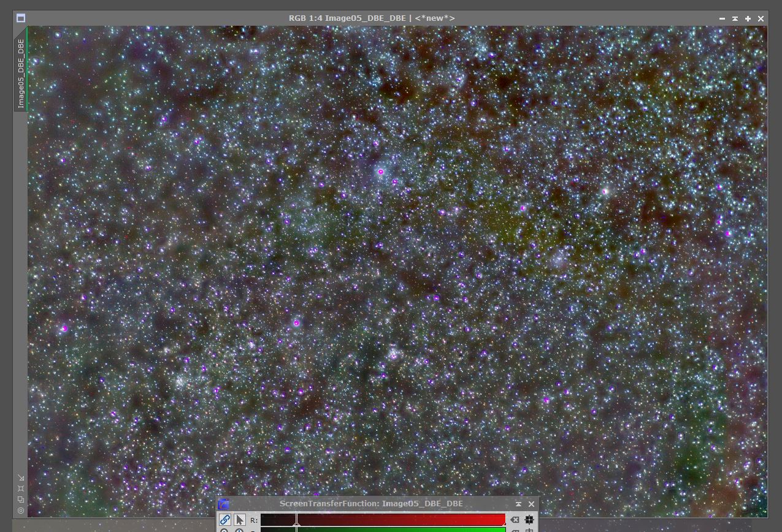Image resolution: width=782 pixels, height=532 pixels.
Task: Click the ScreenTransferFunction title bar text
Action: (x=371, y=504)
